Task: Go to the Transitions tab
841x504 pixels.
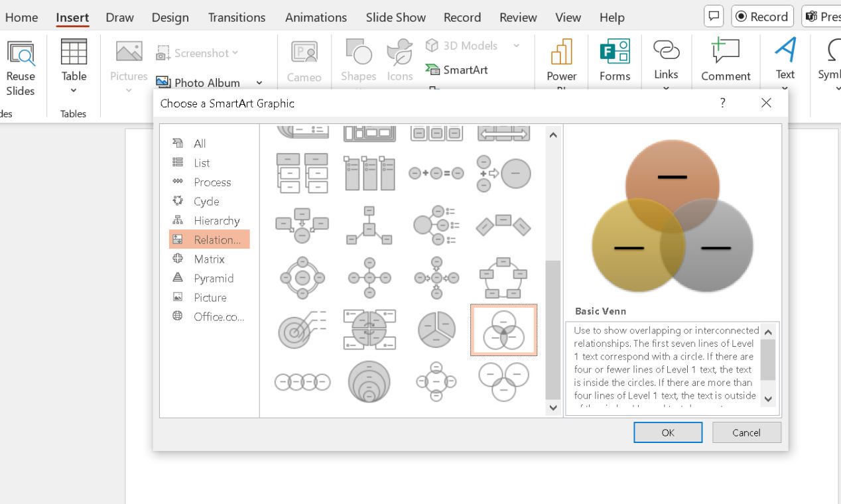Action: [237, 17]
